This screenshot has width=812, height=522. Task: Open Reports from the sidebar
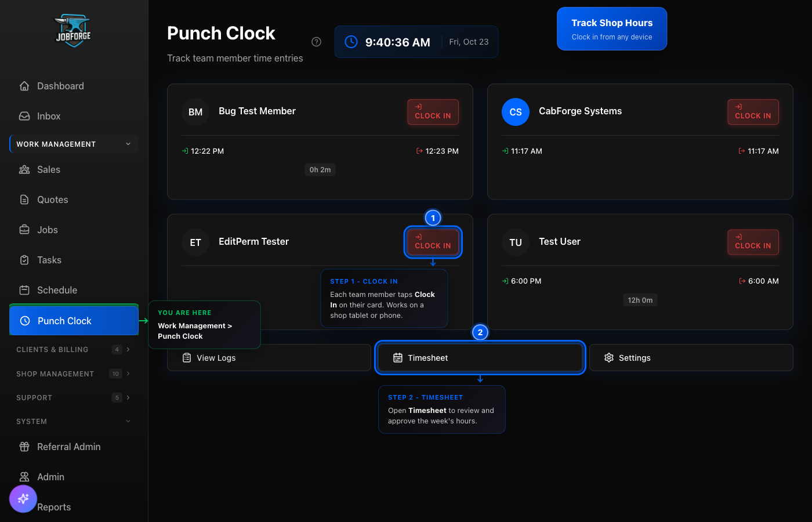click(54, 507)
